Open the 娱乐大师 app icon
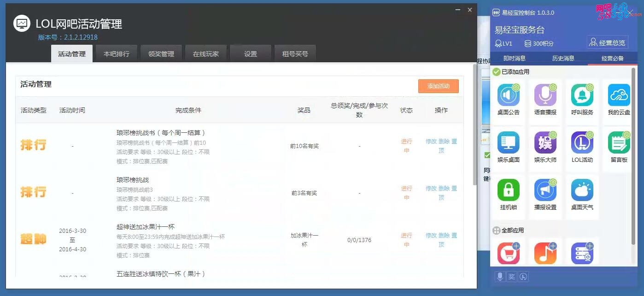Viewport: 644px width, 296px height. point(545,143)
